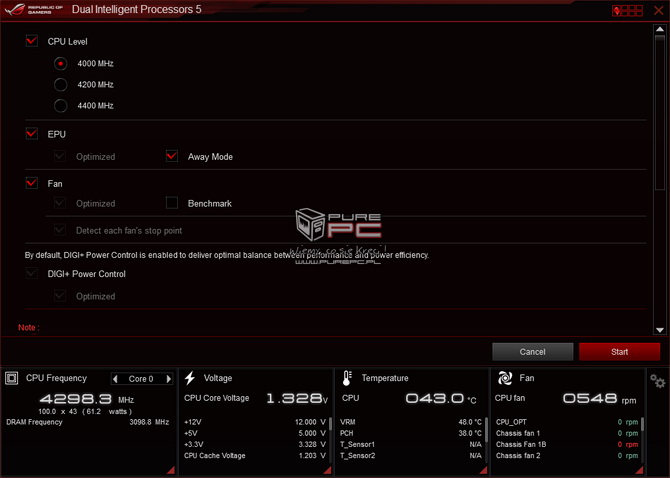Click the main vertical scrollbar thumb
Image resolution: width=670 pixels, height=478 pixels.
(660, 112)
